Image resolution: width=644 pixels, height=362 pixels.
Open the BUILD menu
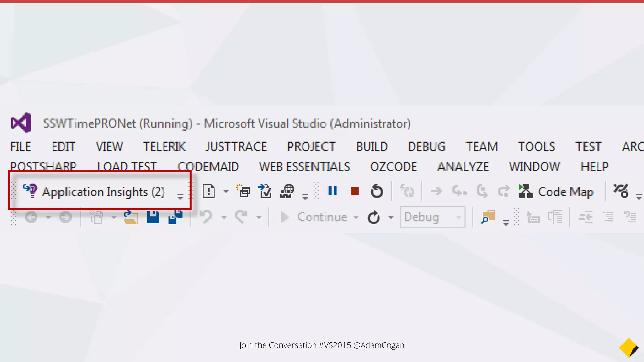coord(372,146)
